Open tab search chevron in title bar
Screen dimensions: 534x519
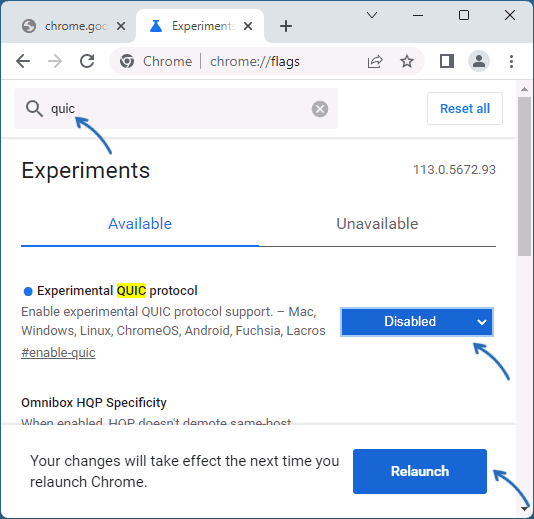pyautogui.click(x=372, y=15)
